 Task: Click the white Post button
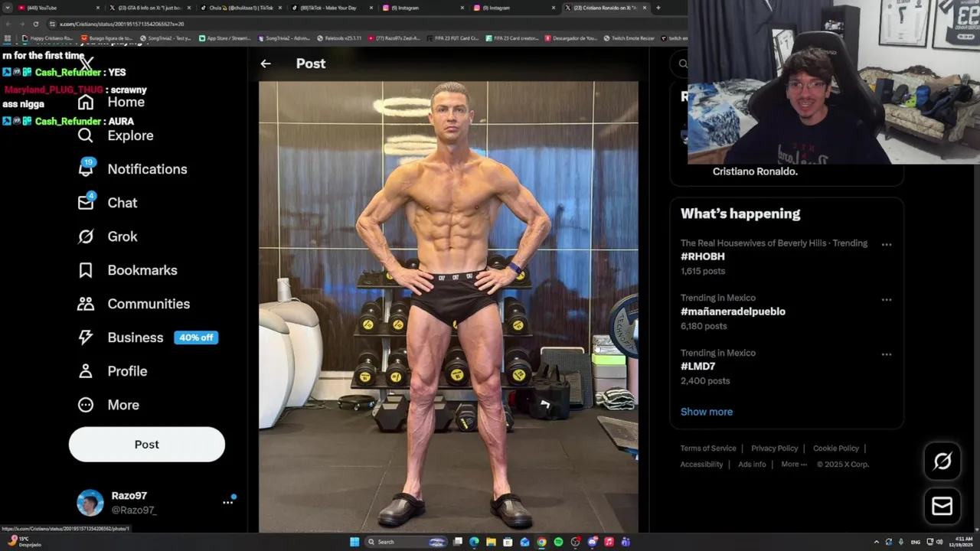click(147, 445)
